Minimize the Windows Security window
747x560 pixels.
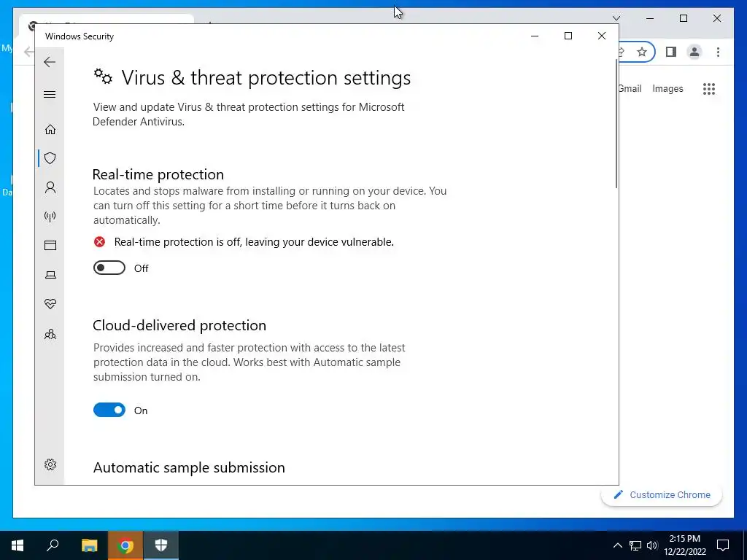click(x=535, y=36)
